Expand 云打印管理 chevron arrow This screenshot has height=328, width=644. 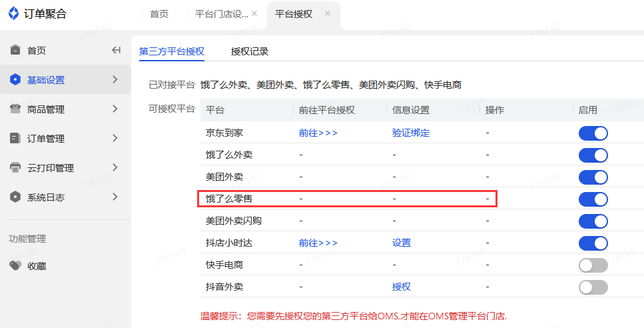pos(115,168)
